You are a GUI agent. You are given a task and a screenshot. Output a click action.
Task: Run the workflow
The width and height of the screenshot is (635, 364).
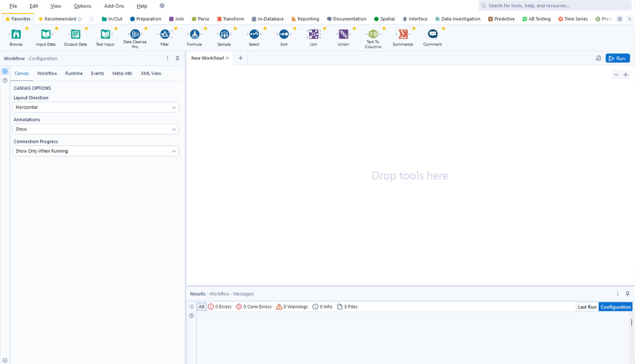(x=617, y=58)
